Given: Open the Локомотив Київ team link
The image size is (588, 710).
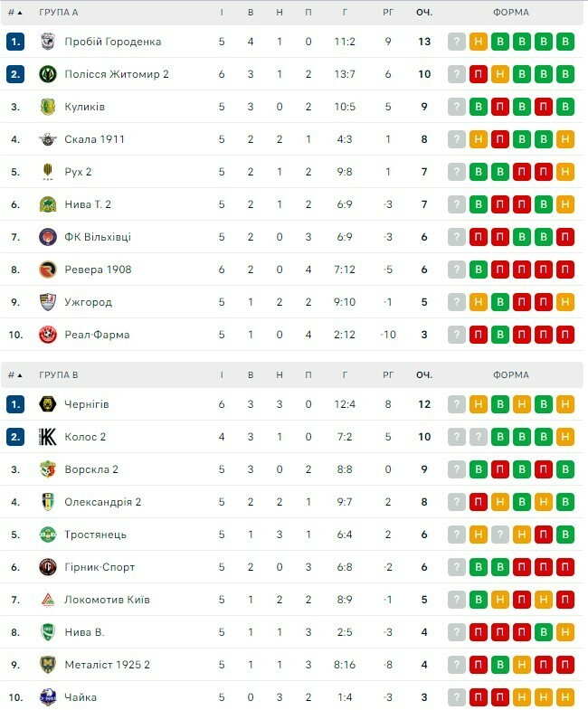Looking at the screenshot, I should pos(107,600).
